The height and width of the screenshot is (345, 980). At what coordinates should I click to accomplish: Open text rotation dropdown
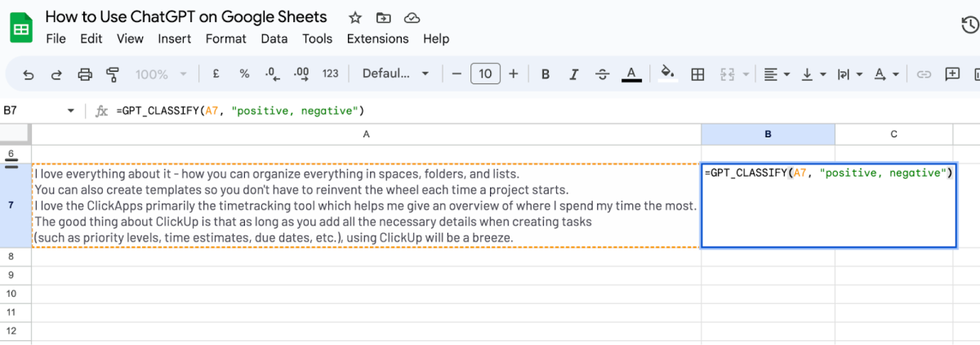(x=886, y=74)
